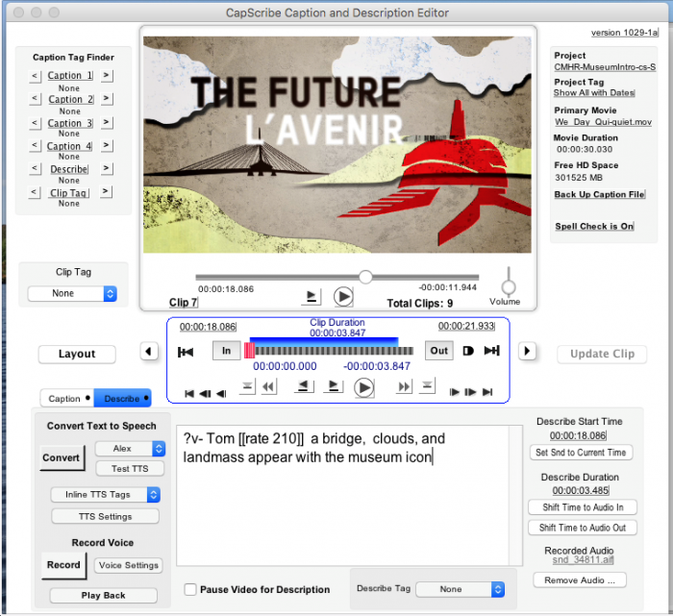Click skip-to-last icon at clip controls bottom right
673x616 pixels.
(x=487, y=392)
